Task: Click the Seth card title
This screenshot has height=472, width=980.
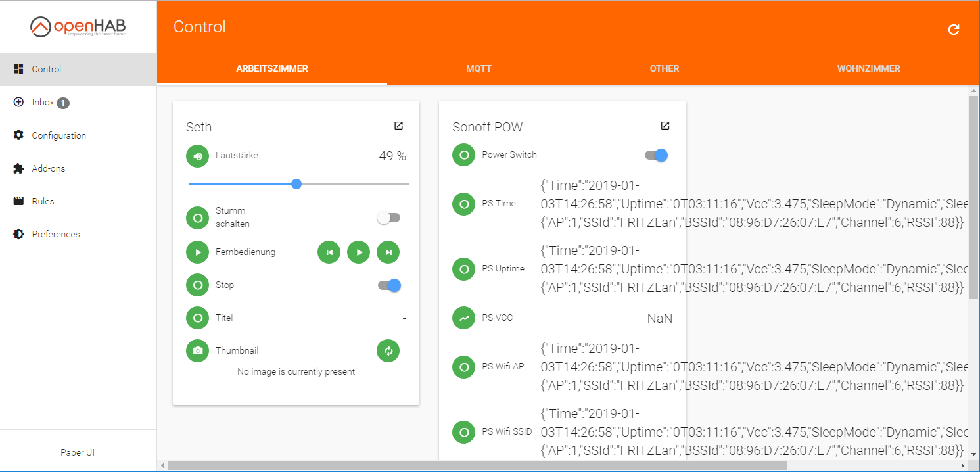Action: pos(198,127)
